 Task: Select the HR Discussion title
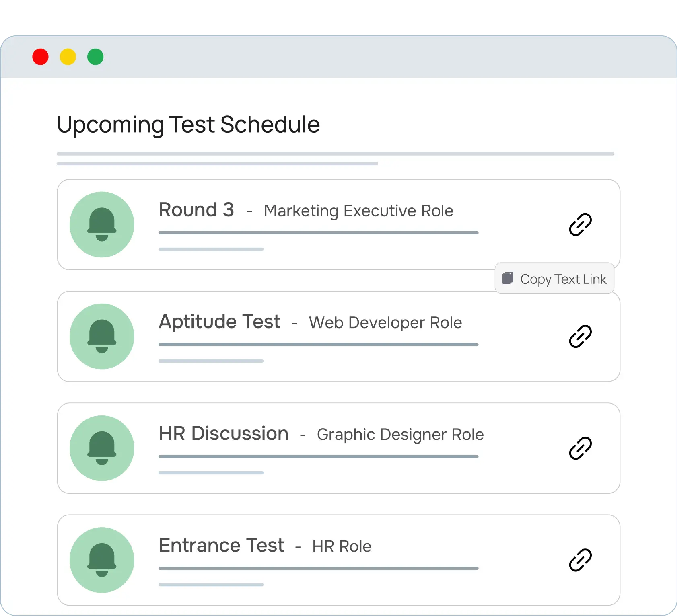click(x=224, y=433)
